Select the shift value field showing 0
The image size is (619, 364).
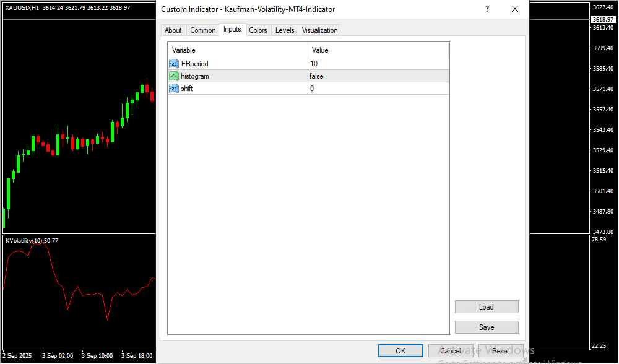[x=378, y=89]
